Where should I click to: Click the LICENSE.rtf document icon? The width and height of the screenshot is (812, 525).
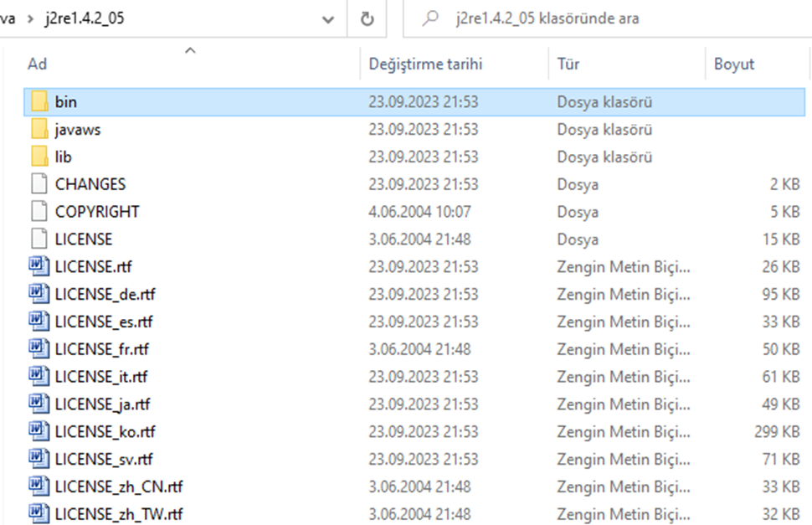[x=39, y=266]
